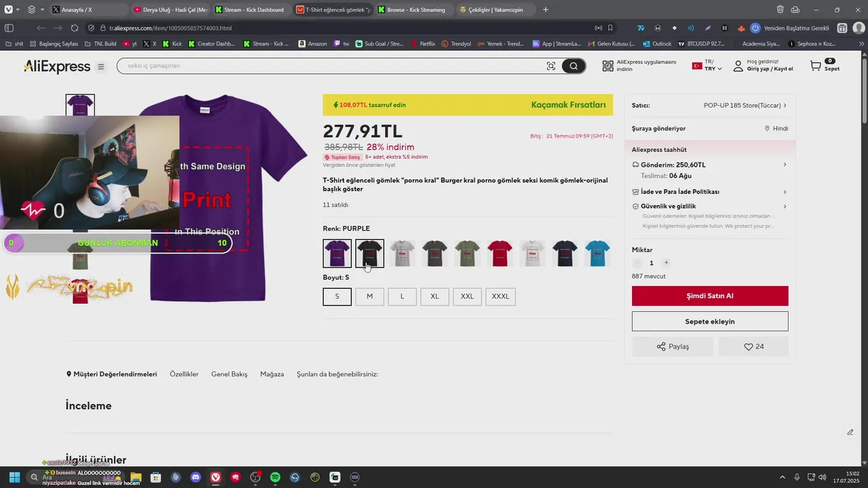Select size XXL
Screen dimensions: 868x488
coord(467,296)
